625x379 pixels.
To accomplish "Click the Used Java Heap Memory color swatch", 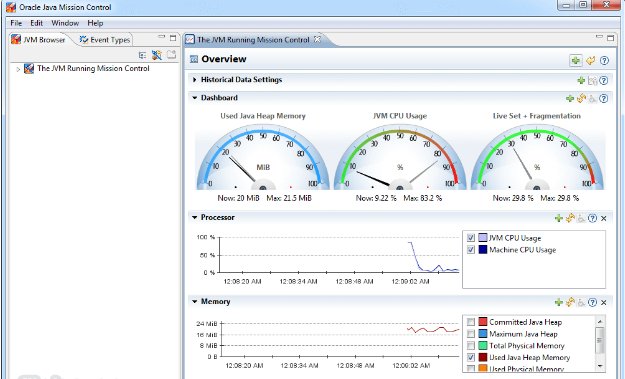I will coord(483,357).
